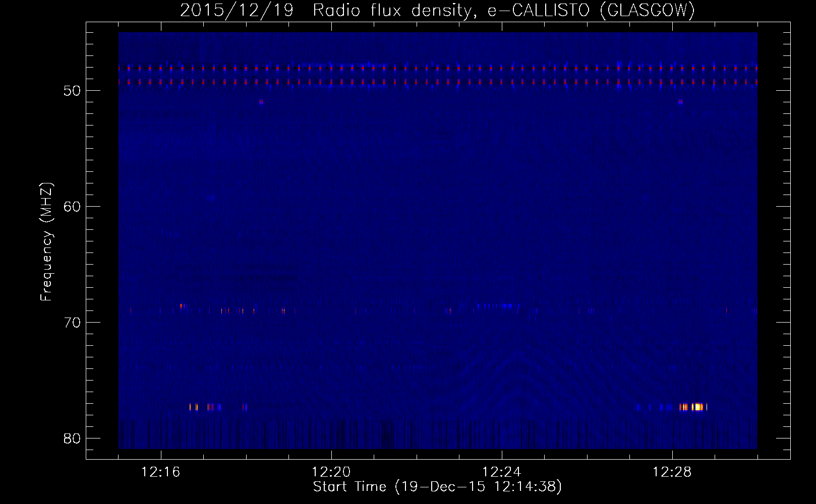
Task: Click the 12:28 time tick label
Action: click(672, 472)
